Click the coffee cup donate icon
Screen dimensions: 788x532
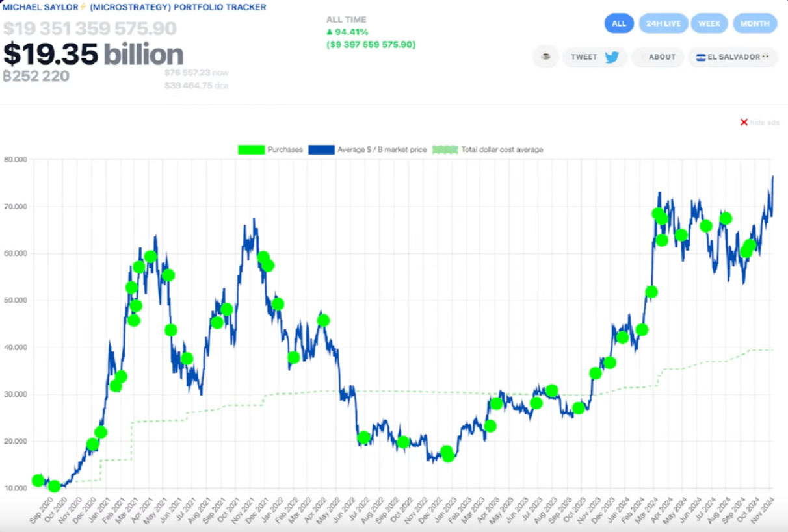(x=546, y=57)
